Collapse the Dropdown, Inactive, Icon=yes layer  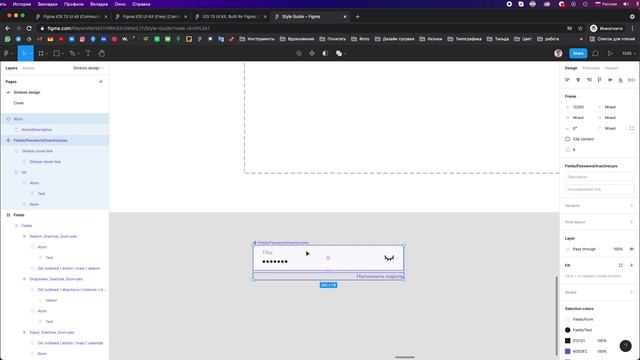24,279
